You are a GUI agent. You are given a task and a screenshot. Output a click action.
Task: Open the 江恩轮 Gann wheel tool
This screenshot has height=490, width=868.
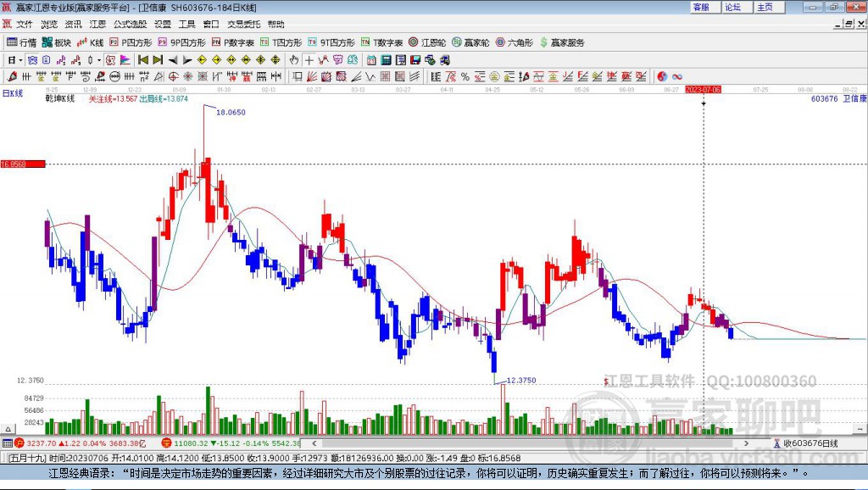[x=427, y=42]
